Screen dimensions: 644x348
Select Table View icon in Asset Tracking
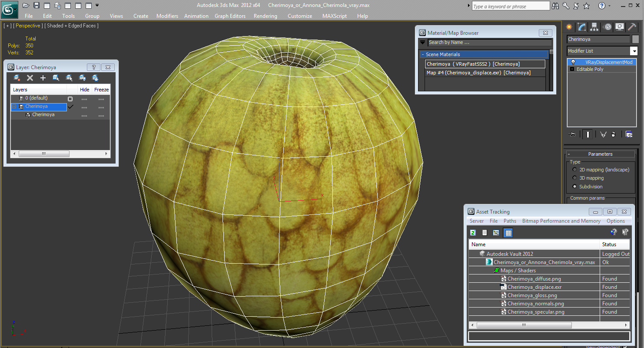click(508, 233)
